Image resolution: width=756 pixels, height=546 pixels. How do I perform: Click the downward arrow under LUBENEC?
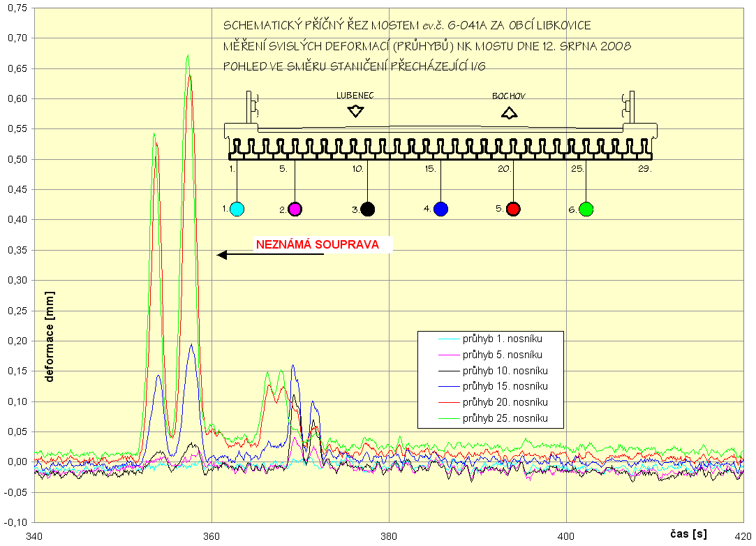click(356, 111)
